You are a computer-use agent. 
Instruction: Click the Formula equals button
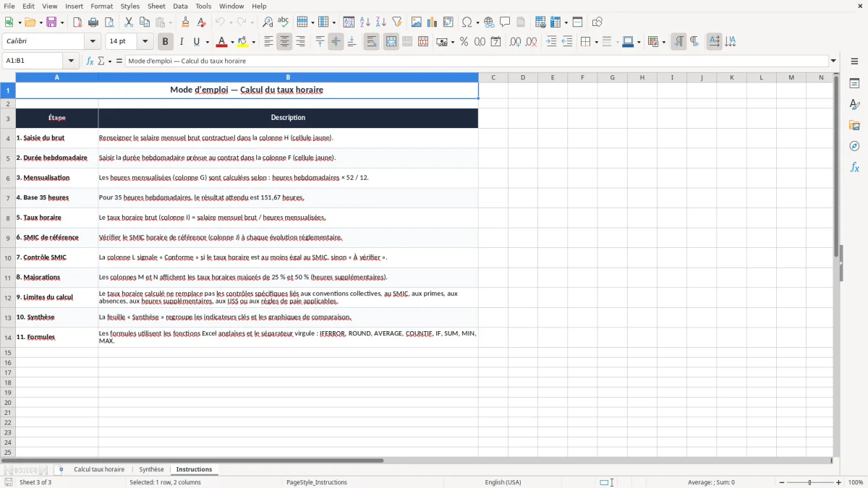click(119, 61)
